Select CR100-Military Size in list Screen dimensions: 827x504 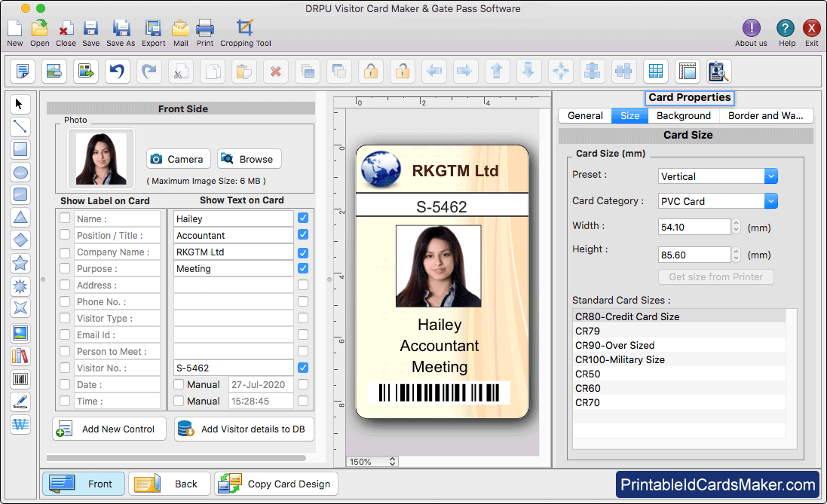pyautogui.click(x=678, y=359)
